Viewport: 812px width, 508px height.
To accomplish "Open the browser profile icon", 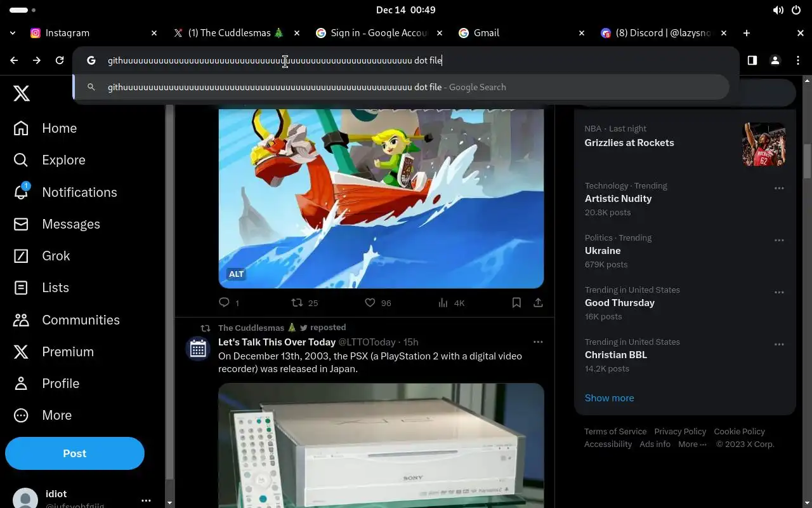I will (775, 60).
